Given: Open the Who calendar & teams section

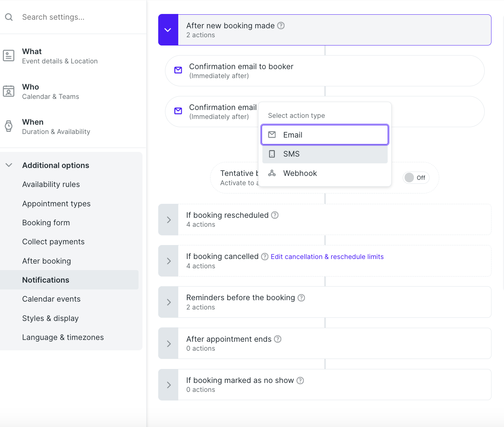Looking at the screenshot, I should (x=73, y=91).
